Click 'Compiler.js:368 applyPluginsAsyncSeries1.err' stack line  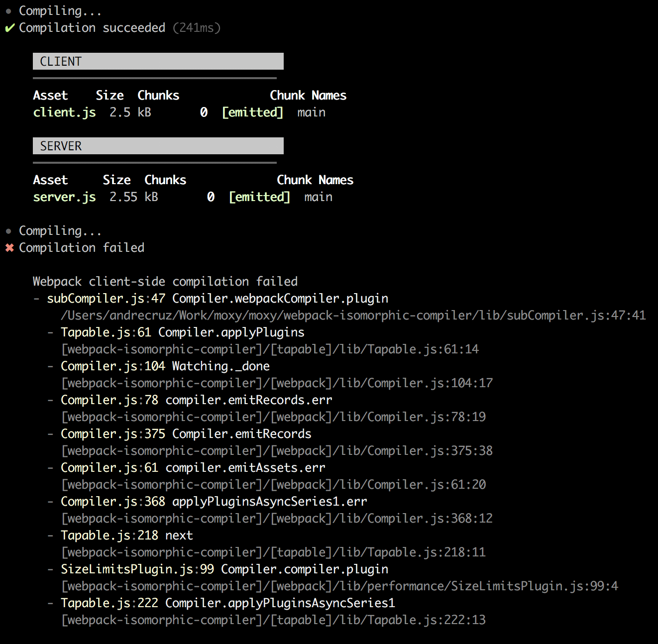click(214, 502)
